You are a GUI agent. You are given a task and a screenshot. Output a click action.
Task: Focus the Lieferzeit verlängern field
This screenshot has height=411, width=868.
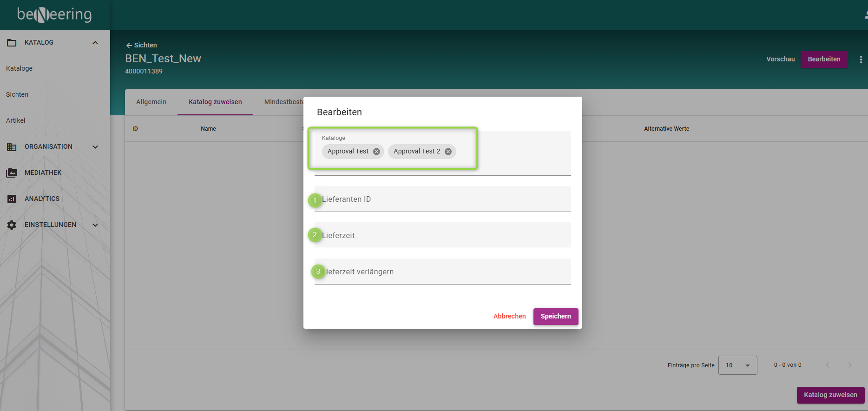442,272
